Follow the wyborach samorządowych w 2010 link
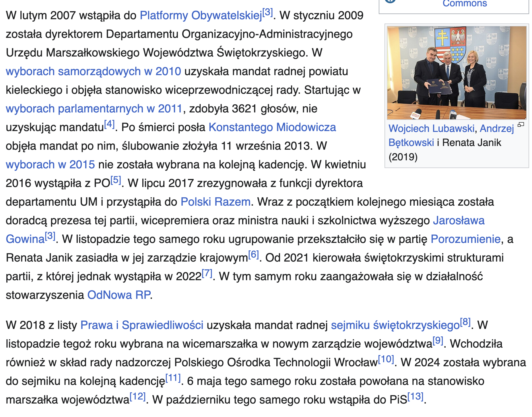532x417 pixels. pyautogui.click(x=93, y=71)
